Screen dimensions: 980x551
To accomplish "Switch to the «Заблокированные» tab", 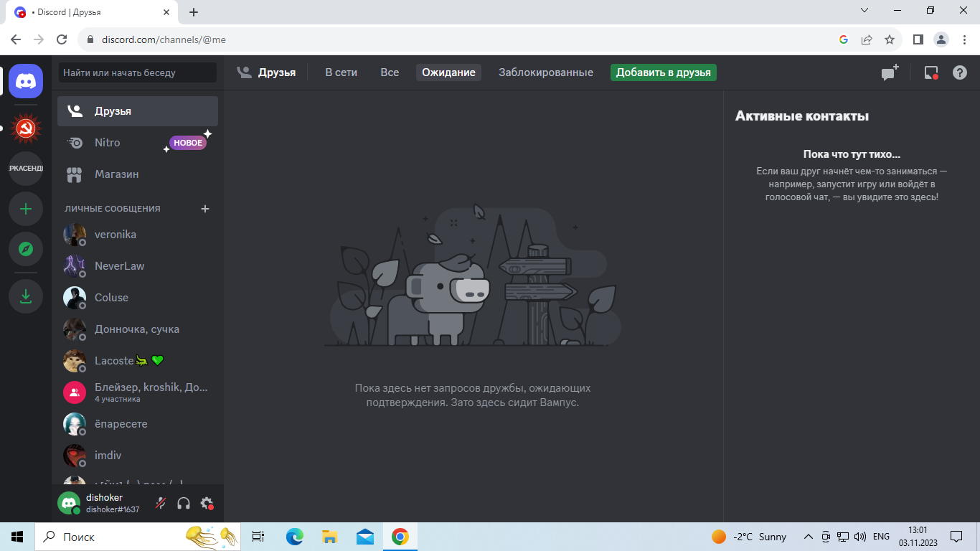I will (545, 72).
